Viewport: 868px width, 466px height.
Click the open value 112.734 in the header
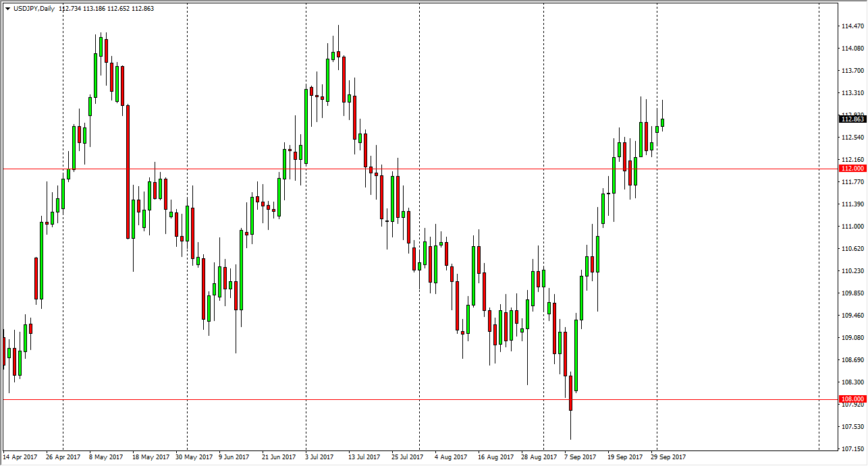coord(70,9)
